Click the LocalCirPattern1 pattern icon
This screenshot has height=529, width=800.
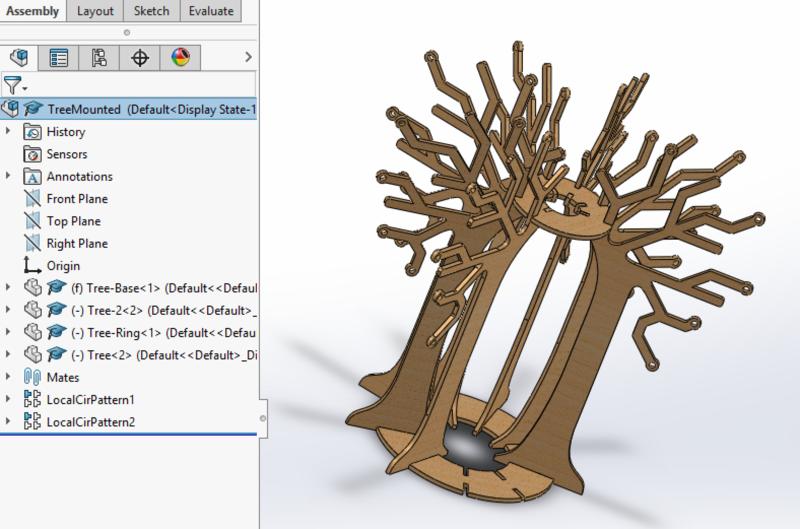(x=32, y=399)
